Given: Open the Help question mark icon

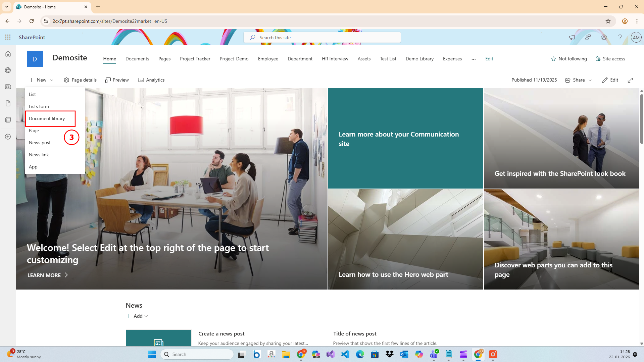Looking at the screenshot, I should 620,37.
